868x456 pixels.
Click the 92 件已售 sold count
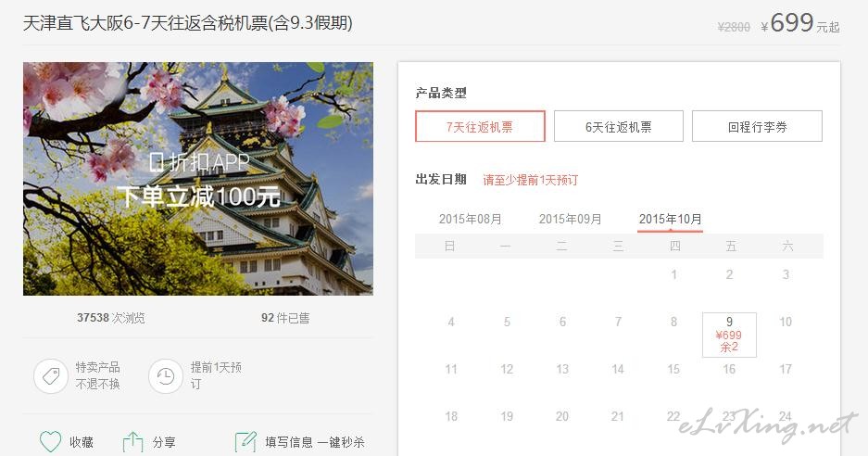[285, 318]
